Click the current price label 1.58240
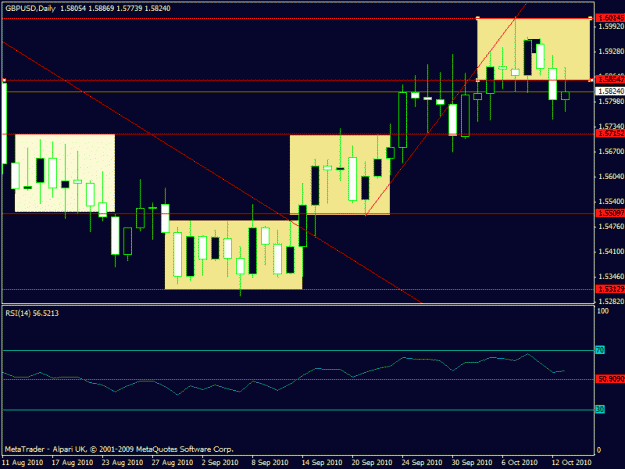This screenshot has width=625, height=469. 610,91
